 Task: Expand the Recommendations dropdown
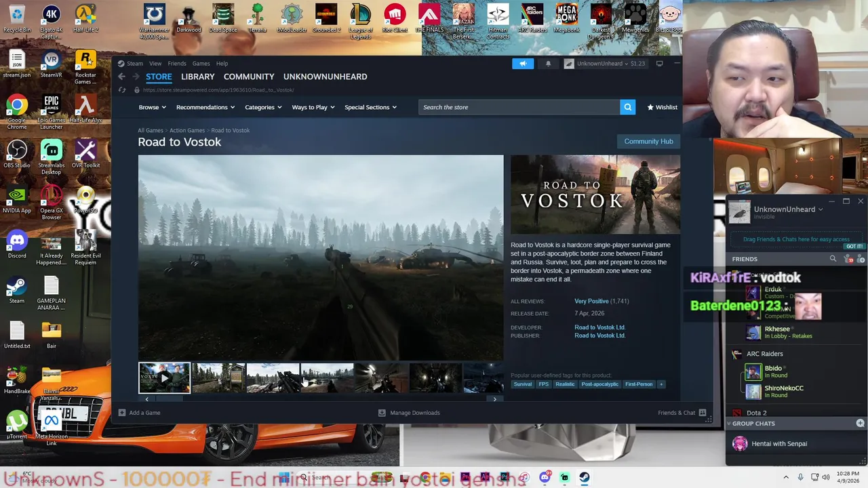pos(205,107)
